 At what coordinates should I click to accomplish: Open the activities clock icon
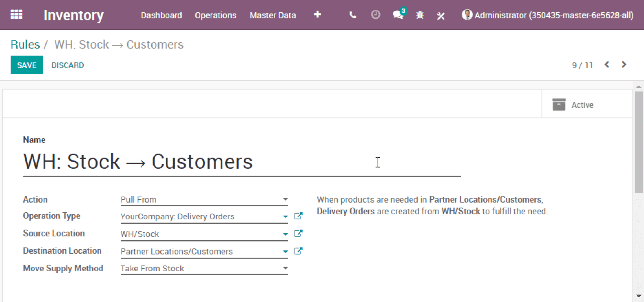(x=375, y=15)
